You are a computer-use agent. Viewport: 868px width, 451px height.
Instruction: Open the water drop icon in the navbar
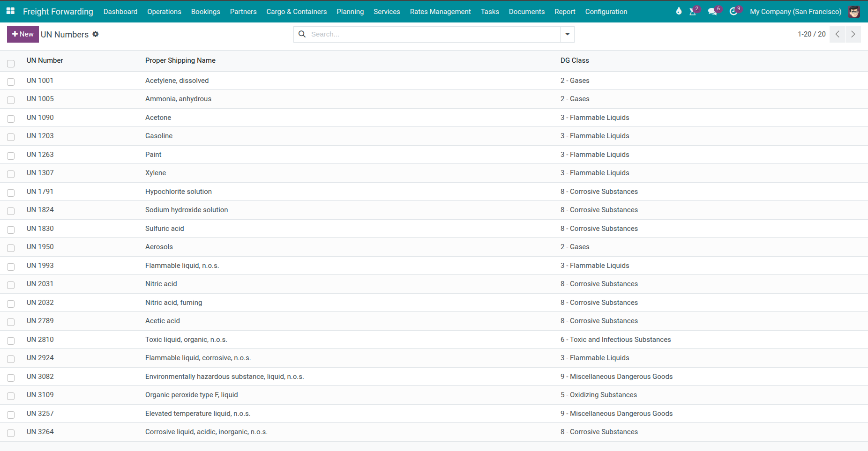pos(678,11)
